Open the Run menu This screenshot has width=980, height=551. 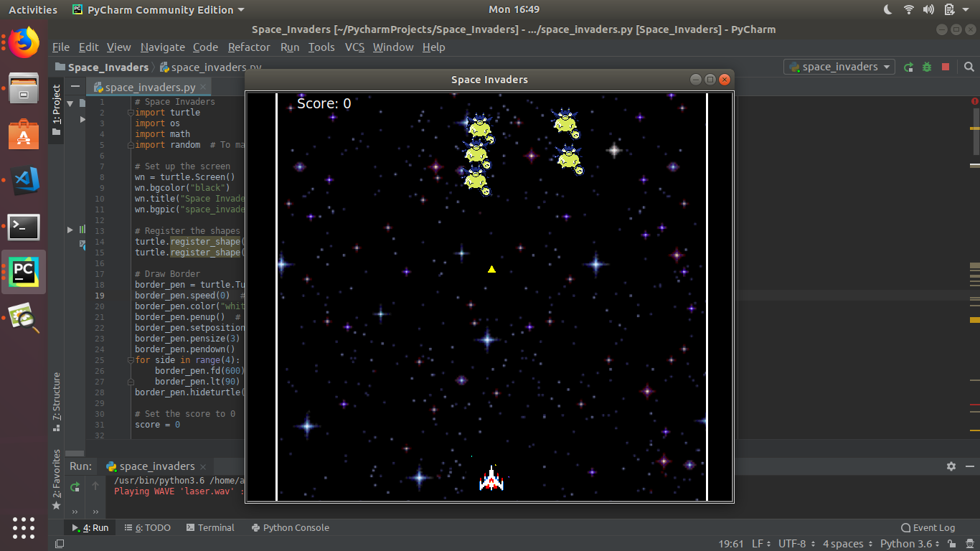pyautogui.click(x=290, y=47)
